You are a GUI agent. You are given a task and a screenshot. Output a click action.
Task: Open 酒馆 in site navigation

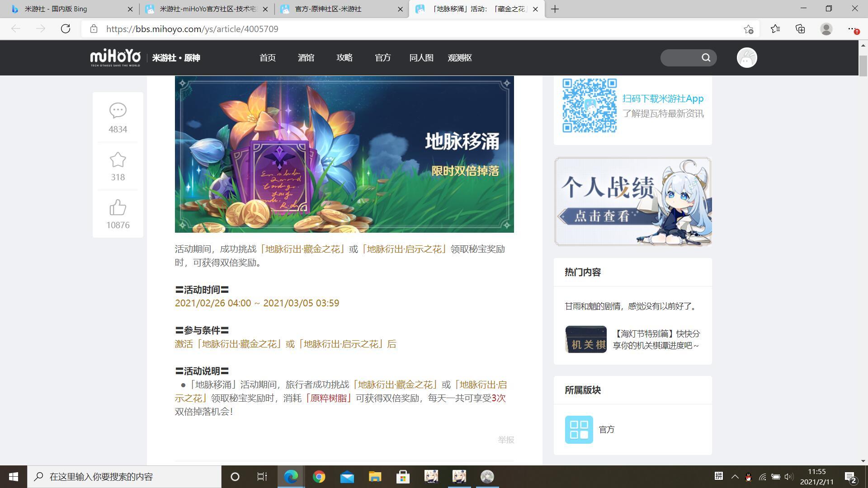[306, 58]
